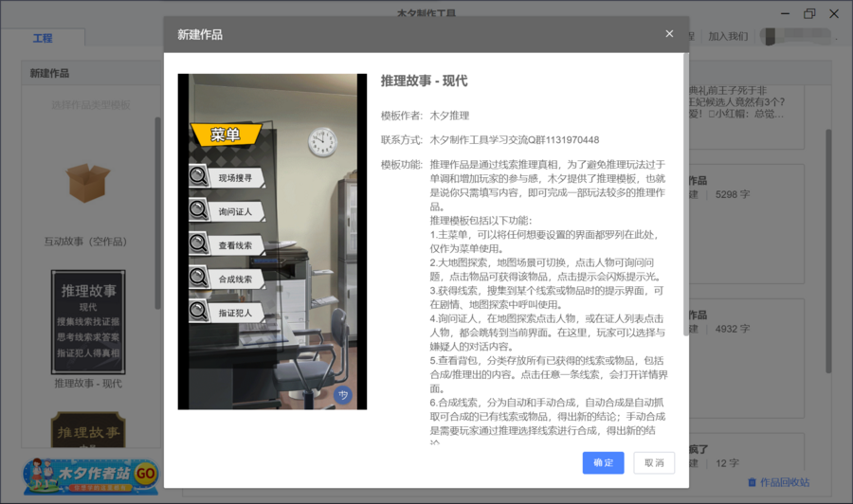Open the 加入我们 menu item
Viewport: 853px width, 504px height.
tap(727, 37)
